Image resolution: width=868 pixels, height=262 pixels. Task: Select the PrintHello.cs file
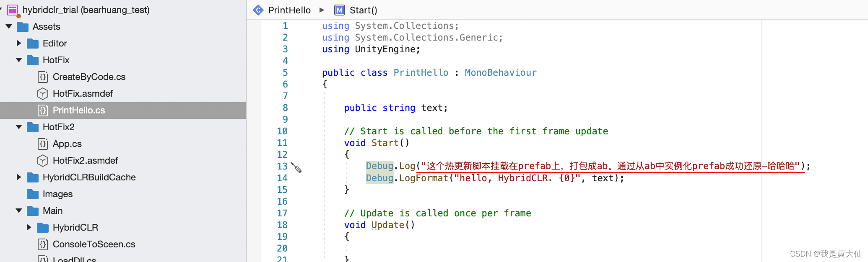pos(79,110)
